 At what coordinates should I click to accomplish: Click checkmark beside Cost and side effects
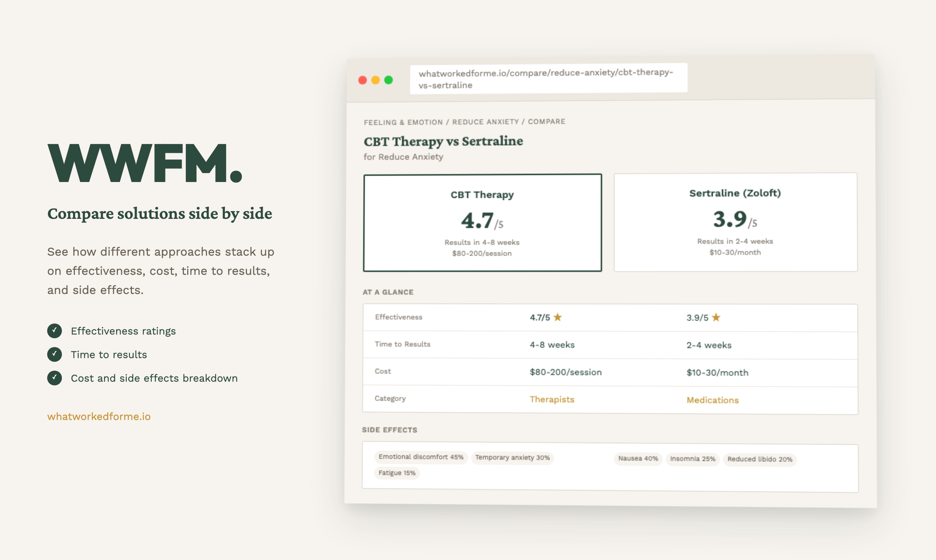coord(54,378)
